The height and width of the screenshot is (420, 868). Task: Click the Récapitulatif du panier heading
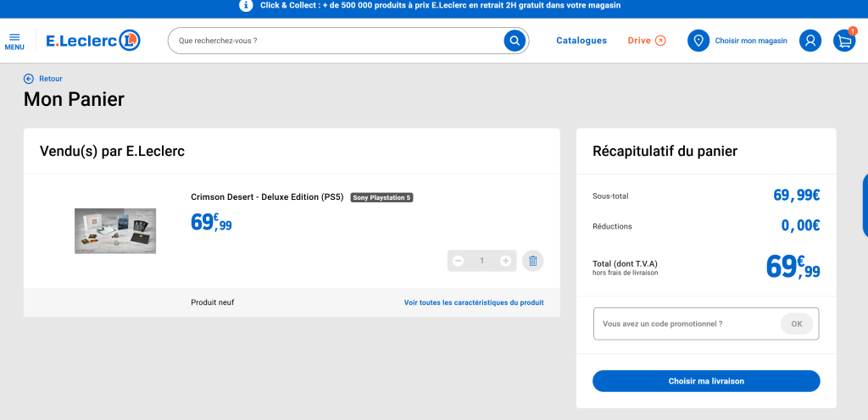click(x=665, y=152)
